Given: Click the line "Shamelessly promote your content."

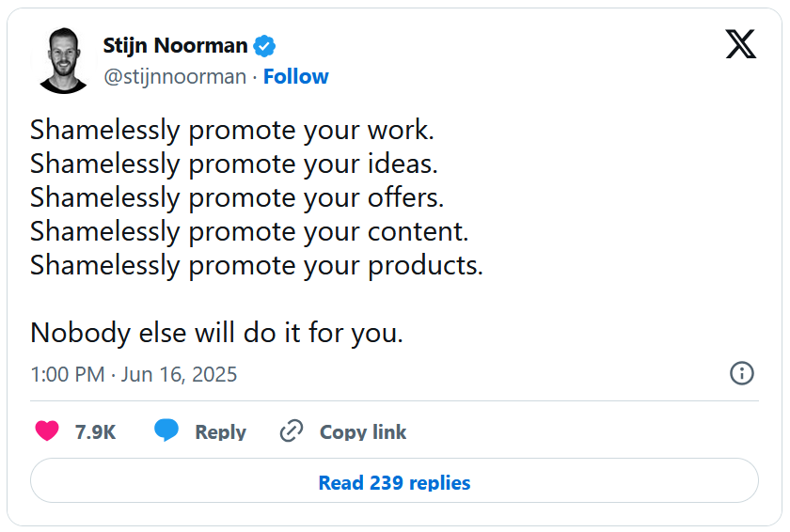Looking at the screenshot, I should click(x=249, y=231).
